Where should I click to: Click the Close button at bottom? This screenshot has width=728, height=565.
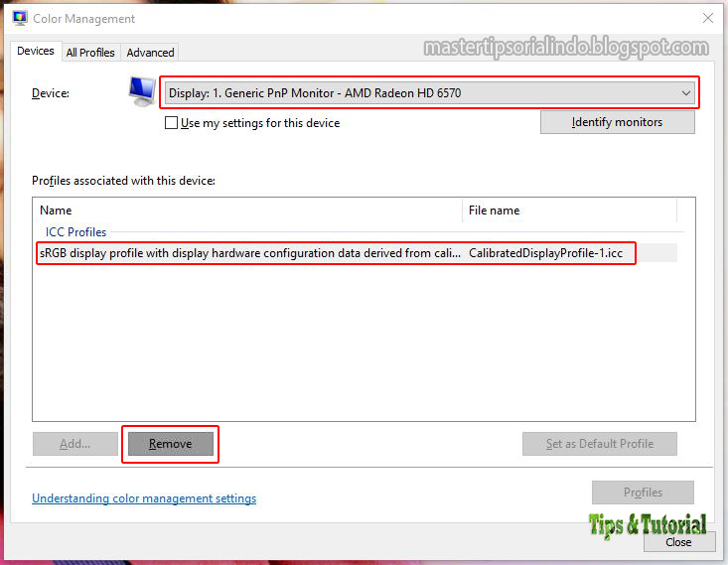[679, 542]
